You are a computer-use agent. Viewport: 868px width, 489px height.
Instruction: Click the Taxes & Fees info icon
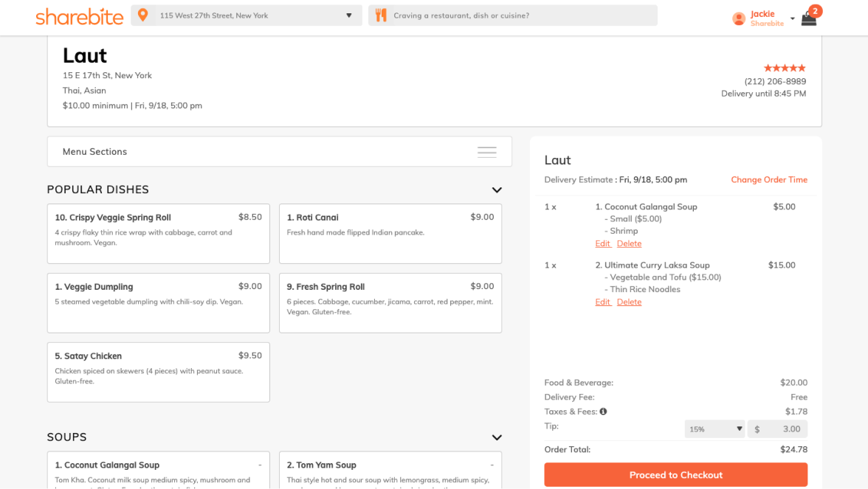603,412
